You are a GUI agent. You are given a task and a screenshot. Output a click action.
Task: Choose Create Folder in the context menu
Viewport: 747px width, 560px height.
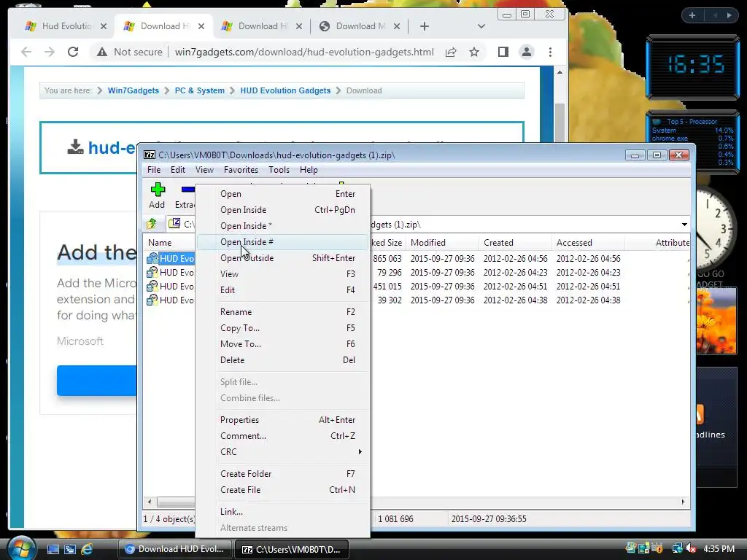click(283, 474)
